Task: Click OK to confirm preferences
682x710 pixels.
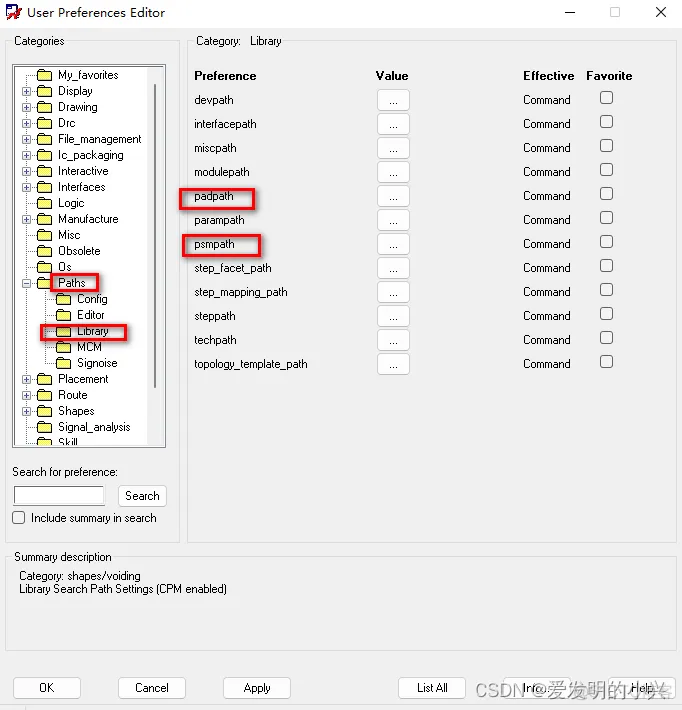Action: (x=47, y=688)
